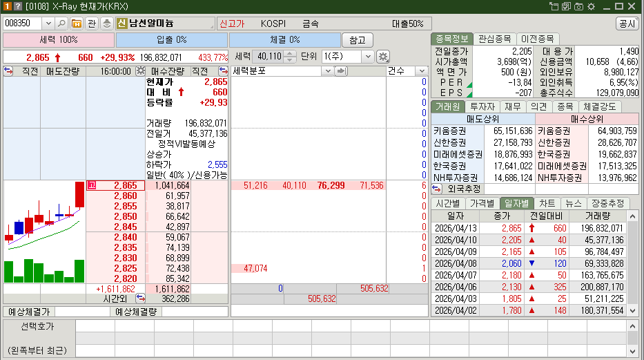The height and width of the screenshot is (360, 644).
Task: Open the title bar gear settings icon
Action: point(590,6)
